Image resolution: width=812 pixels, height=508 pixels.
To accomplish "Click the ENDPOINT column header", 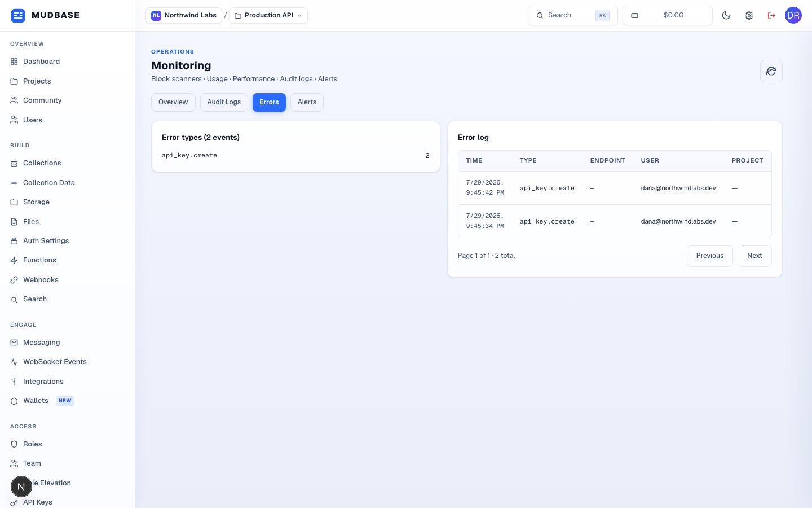I will click(607, 161).
